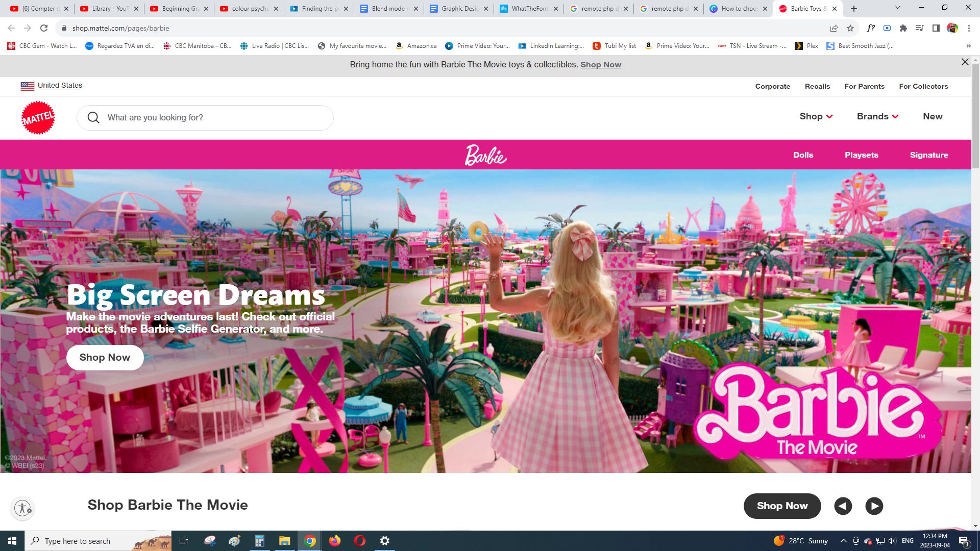Bookmark this page with star icon
The width and height of the screenshot is (980, 551).
pos(850,28)
